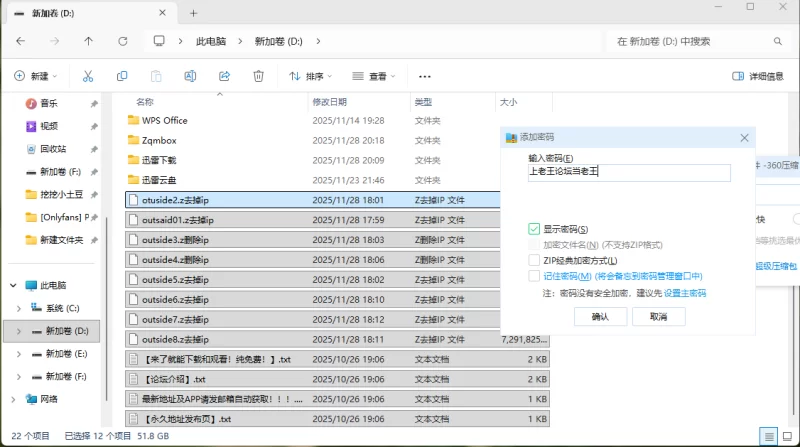Click the Share icon in toolbar

(224, 76)
